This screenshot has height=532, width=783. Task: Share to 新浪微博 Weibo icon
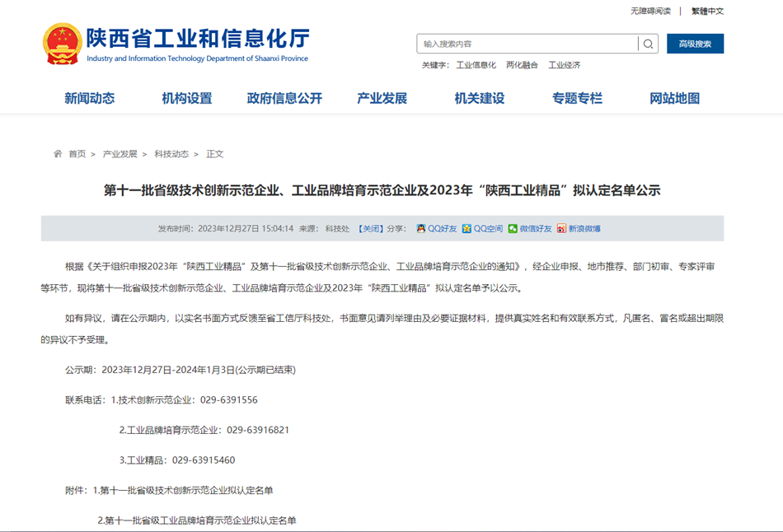point(561,229)
